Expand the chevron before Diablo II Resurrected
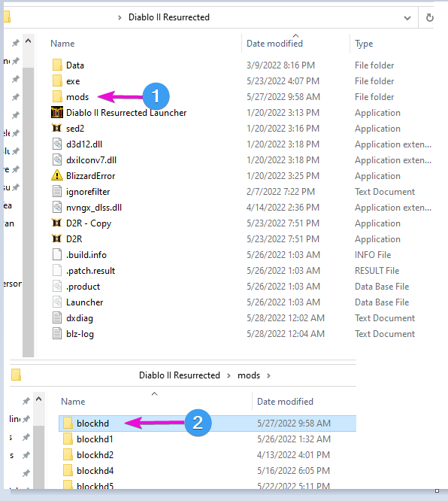 (x=120, y=17)
